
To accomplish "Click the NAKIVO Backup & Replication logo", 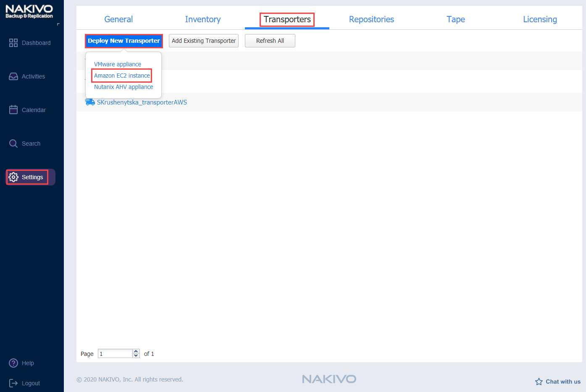I will coord(29,11).
